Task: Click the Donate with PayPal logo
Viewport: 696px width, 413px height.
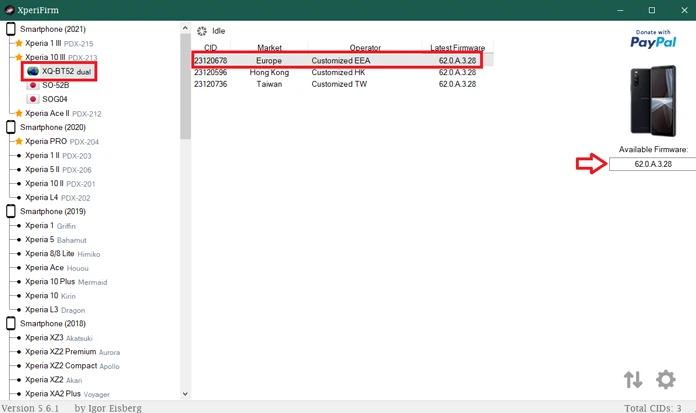Action: [653, 40]
